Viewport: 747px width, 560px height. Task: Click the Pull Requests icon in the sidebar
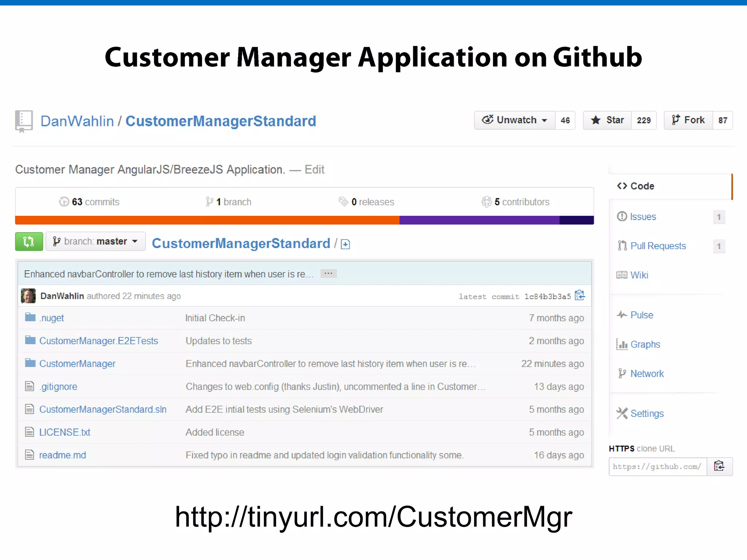coord(622,245)
